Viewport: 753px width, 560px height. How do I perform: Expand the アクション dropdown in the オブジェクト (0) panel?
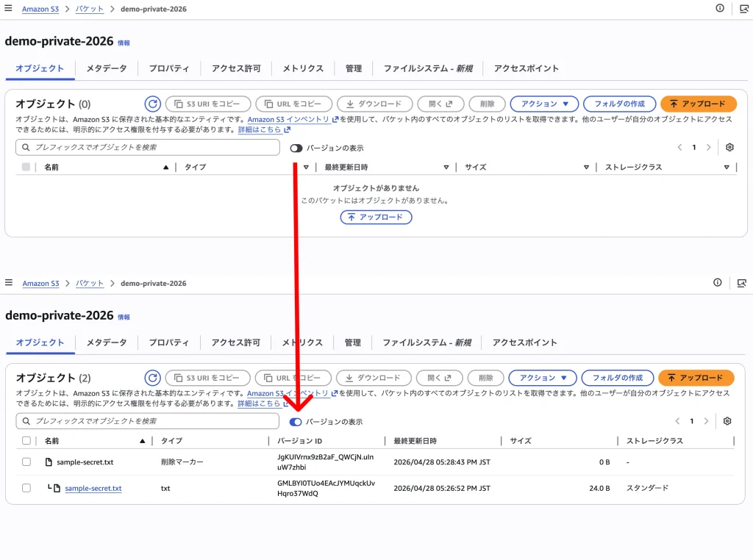544,104
